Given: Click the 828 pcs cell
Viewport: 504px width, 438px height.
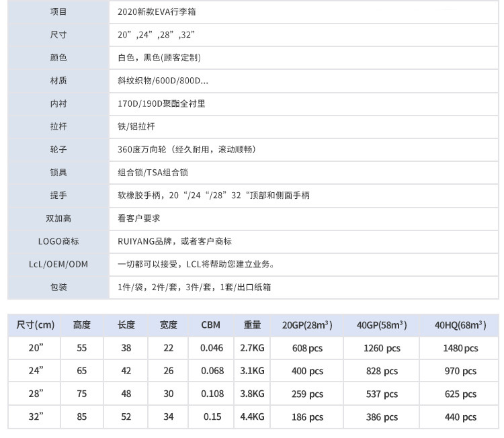Looking at the screenshot, I should pyautogui.click(x=382, y=371).
